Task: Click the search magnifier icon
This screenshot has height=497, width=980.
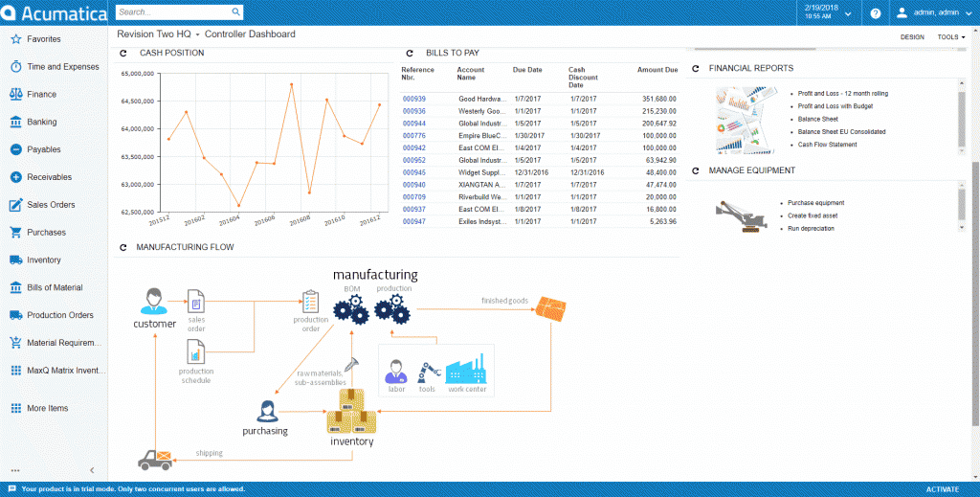Action: coord(236,12)
